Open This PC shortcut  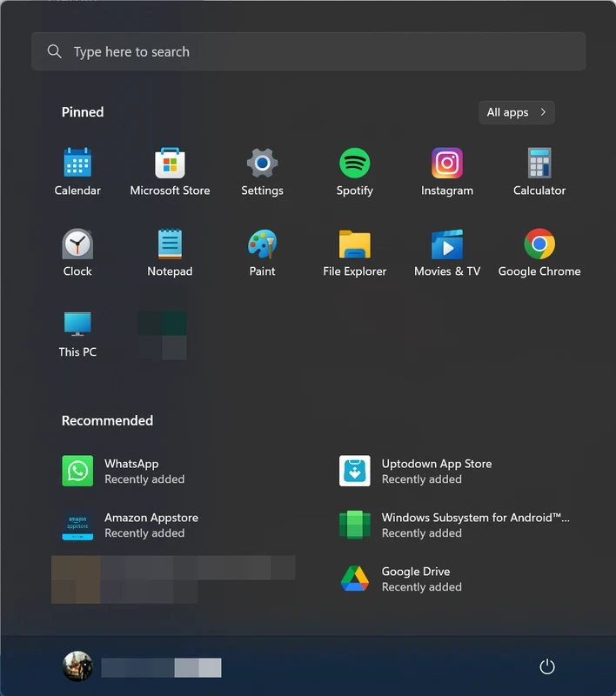pos(77,325)
